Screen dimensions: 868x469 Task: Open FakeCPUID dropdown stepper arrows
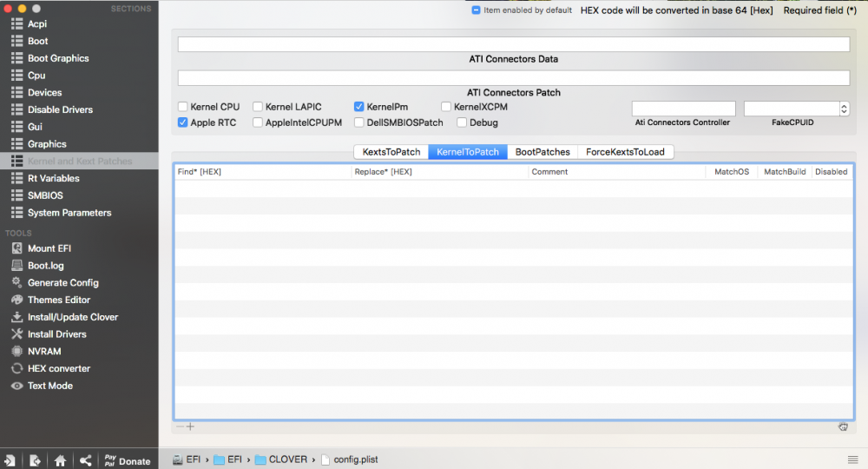pyautogui.click(x=845, y=109)
